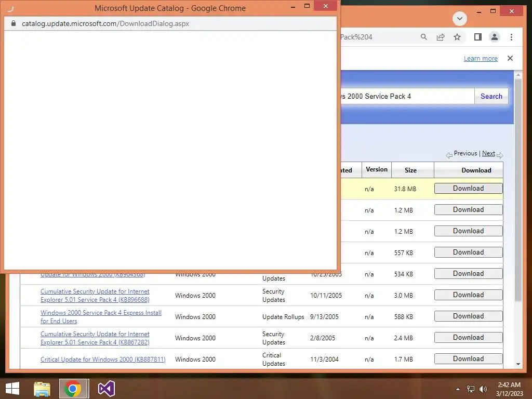Image resolution: width=532 pixels, height=399 pixels.
Task: Open the Learn more link
Action: 481,58
